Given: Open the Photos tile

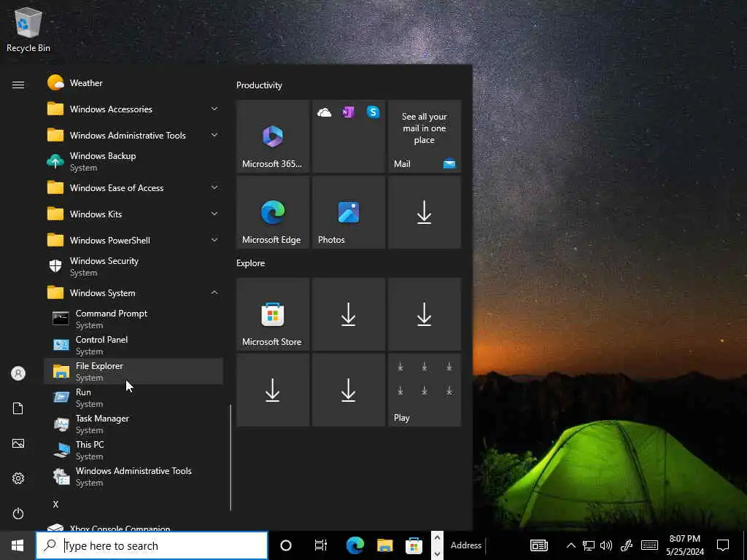Looking at the screenshot, I should (x=348, y=212).
